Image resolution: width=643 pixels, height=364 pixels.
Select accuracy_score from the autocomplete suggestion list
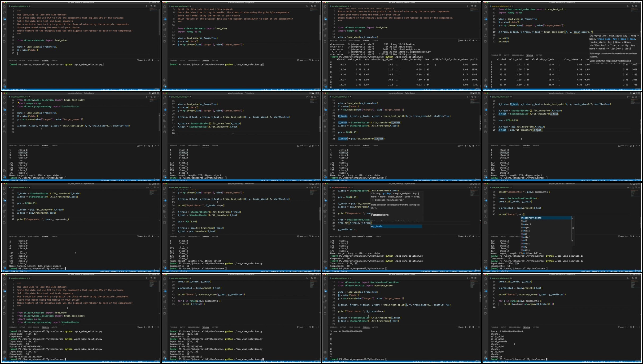tap(532, 218)
